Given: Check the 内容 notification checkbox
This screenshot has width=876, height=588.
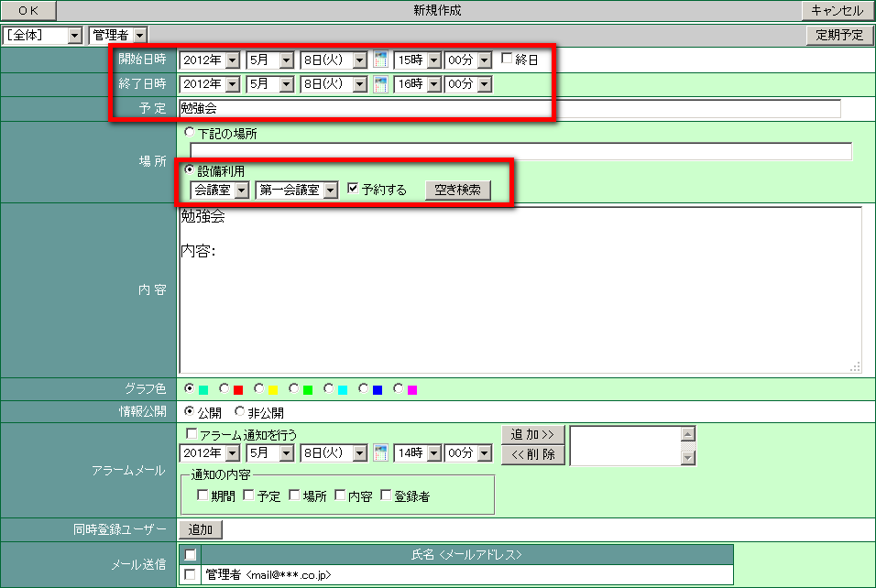Looking at the screenshot, I should [340, 495].
